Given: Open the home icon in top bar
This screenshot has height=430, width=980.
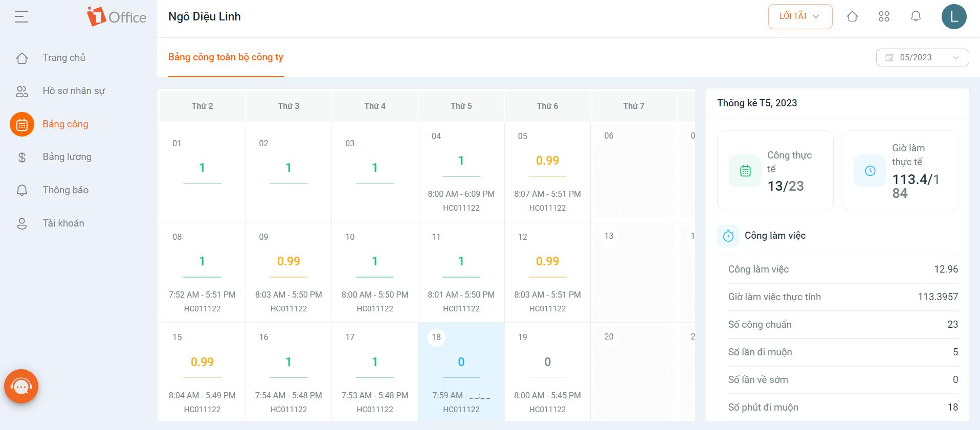Looking at the screenshot, I should tap(852, 17).
